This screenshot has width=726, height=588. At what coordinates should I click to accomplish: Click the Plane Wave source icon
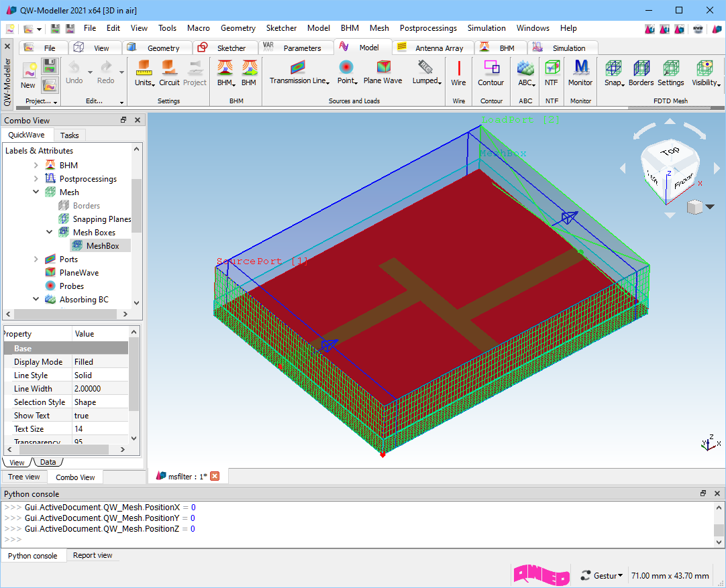383,68
